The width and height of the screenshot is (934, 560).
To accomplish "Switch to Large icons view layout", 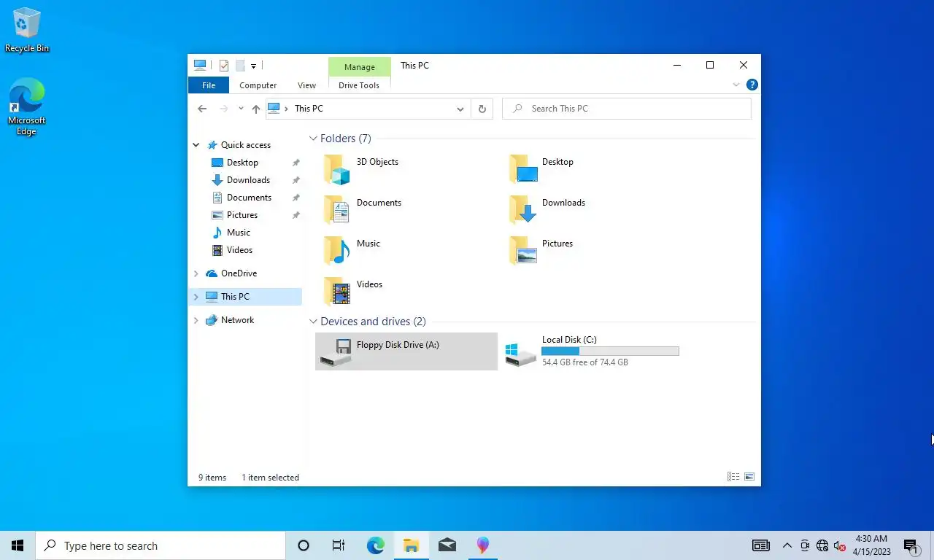I will click(749, 477).
